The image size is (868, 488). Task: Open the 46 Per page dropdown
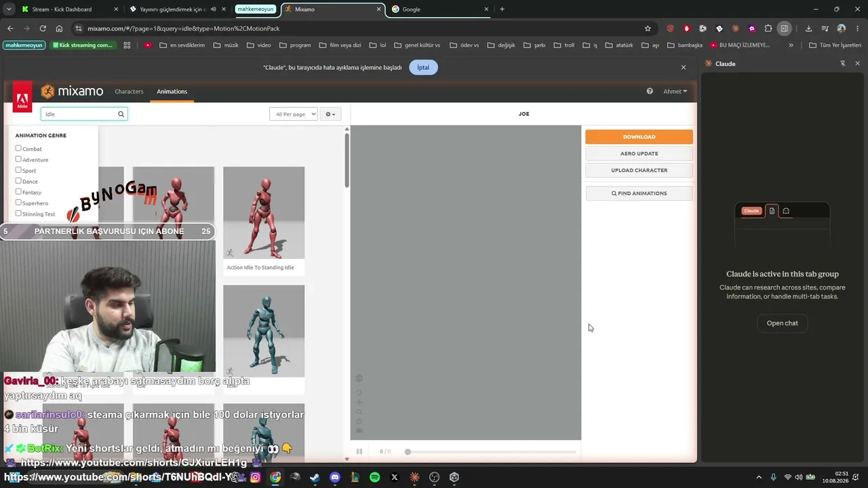[x=293, y=114]
